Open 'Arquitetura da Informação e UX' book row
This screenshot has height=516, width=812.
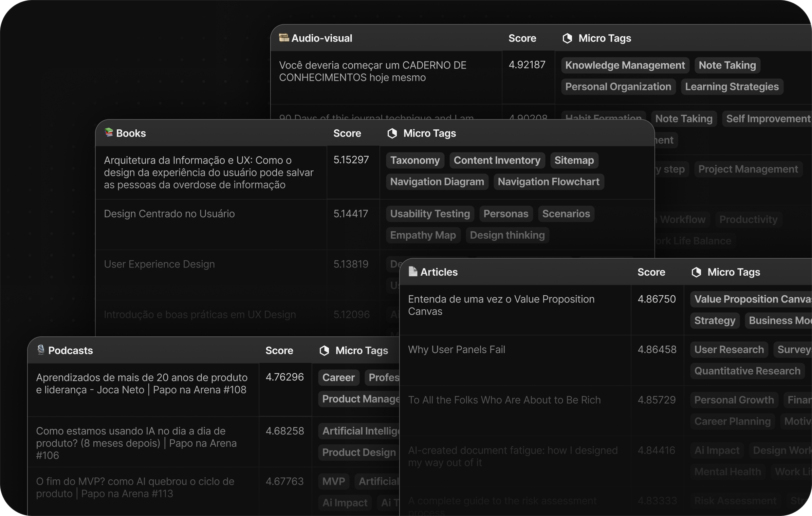pyautogui.click(x=208, y=172)
